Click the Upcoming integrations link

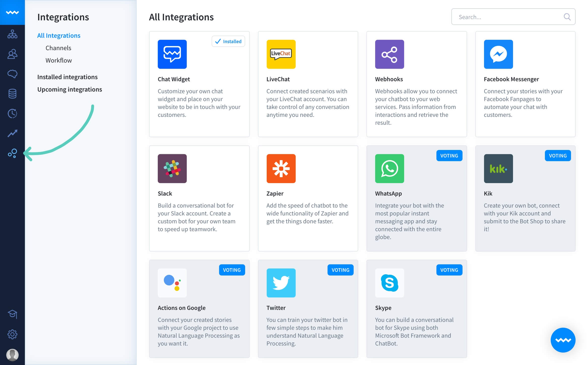point(70,89)
